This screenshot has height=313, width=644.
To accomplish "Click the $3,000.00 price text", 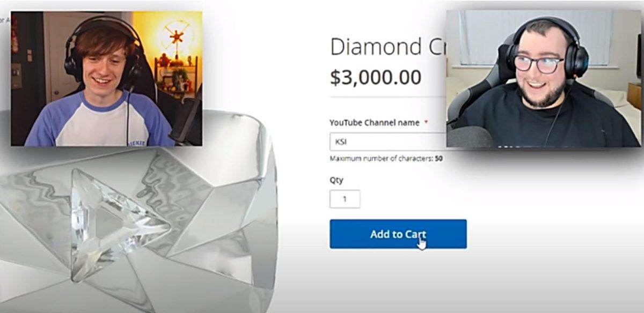I will point(375,78).
